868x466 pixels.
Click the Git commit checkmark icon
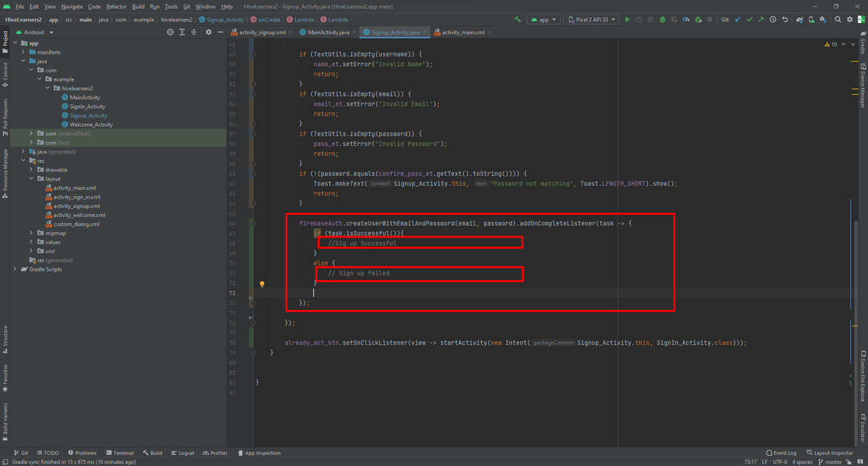click(x=749, y=20)
